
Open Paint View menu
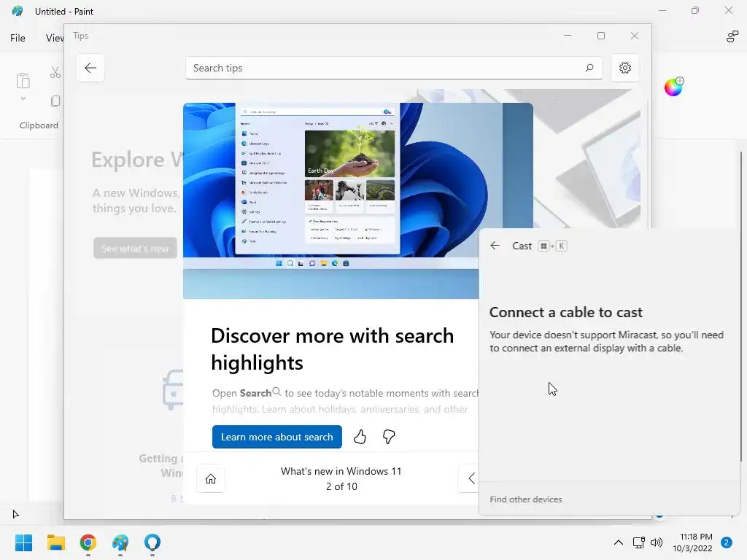click(x=54, y=38)
